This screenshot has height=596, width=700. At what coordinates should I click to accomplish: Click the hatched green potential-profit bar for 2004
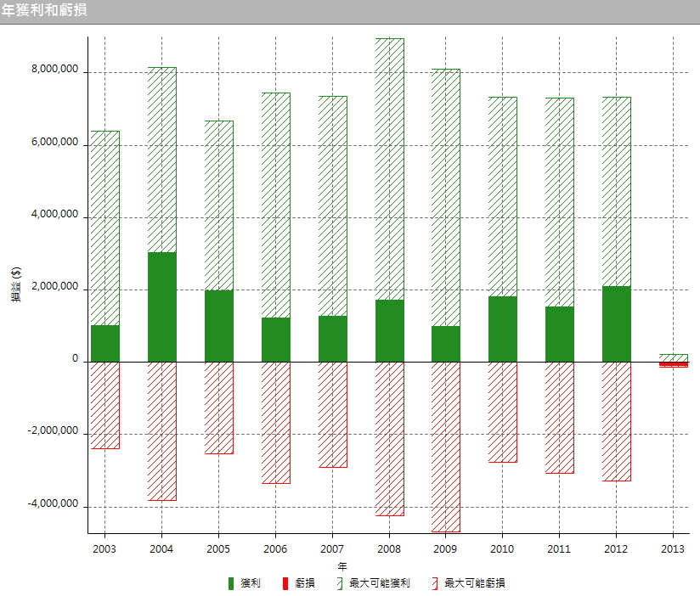coord(162,160)
